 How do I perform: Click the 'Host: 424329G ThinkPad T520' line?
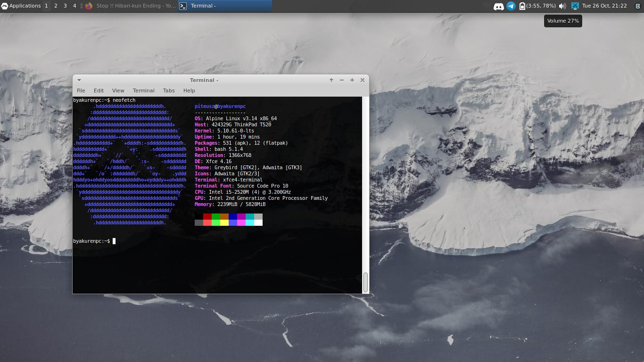pyautogui.click(x=233, y=125)
